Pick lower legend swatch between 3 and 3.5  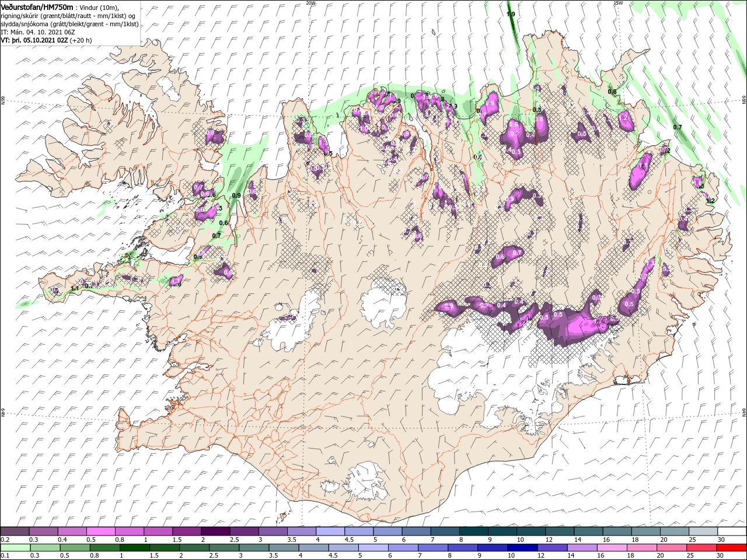[x=254, y=548]
